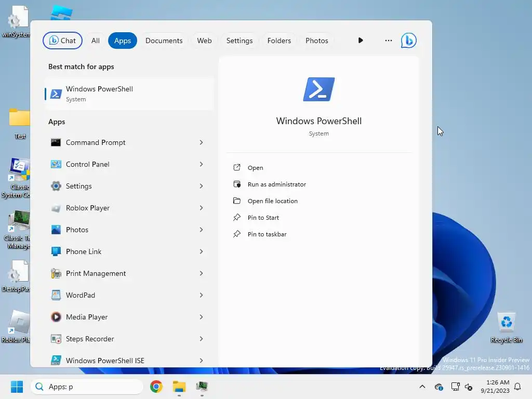The width and height of the screenshot is (532, 399).
Task: Open the three-dot options menu
Action: 389,41
